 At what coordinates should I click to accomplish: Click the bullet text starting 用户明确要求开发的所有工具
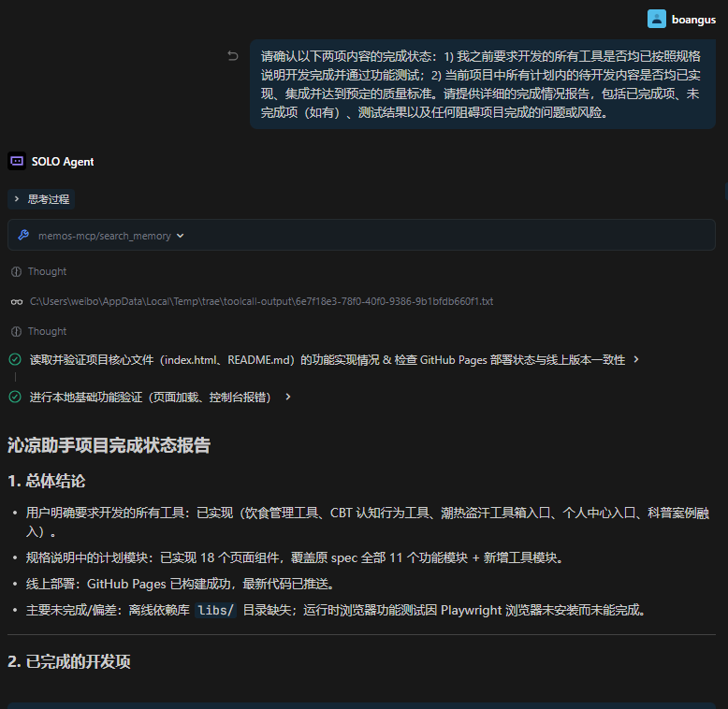tap(367, 522)
